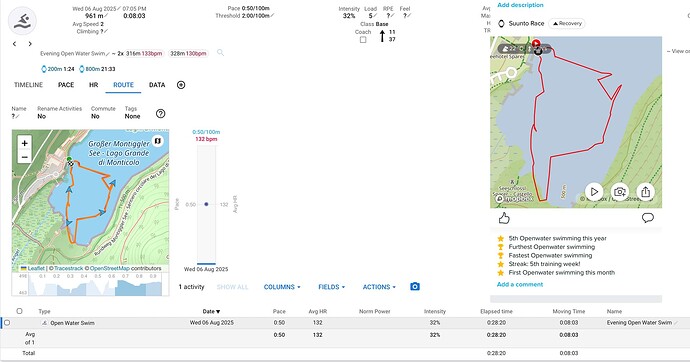
Task: Click the 800m best effort icon
Action: (81, 69)
